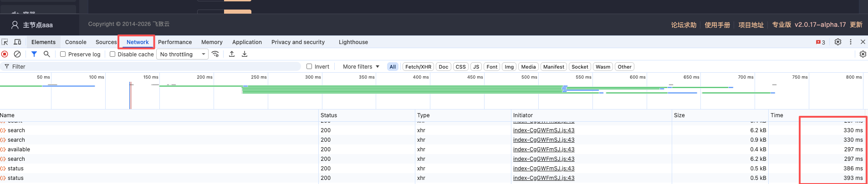Click the export HAR download icon

245,54
